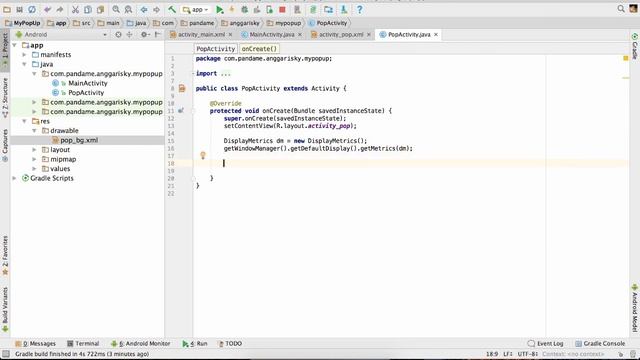Viewport: 640px width, 360px height.
Task: Open the Android Monitor tool window
Action: tap(140, 344)
